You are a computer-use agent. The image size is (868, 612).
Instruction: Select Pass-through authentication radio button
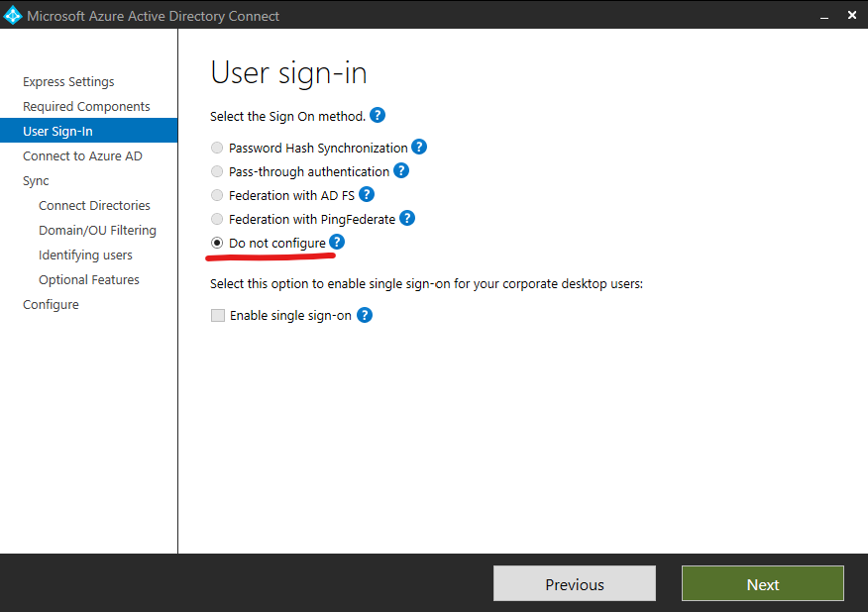coord(217,171)
